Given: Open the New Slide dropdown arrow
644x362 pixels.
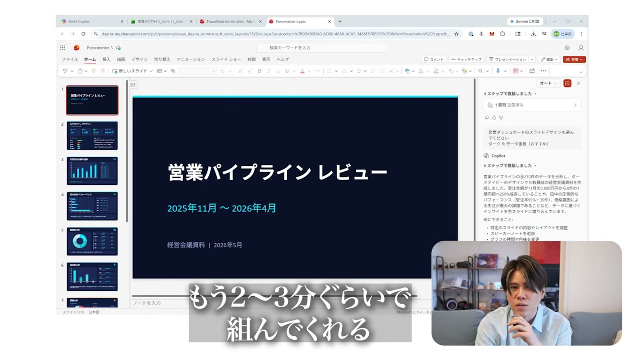Looking at the screenshot, I should 151,71.
